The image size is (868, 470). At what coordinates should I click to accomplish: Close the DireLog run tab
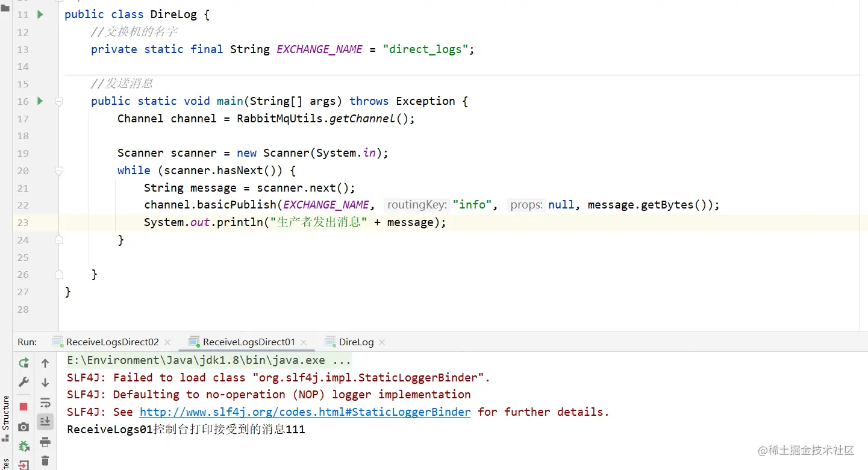click(x=382, y=342)
